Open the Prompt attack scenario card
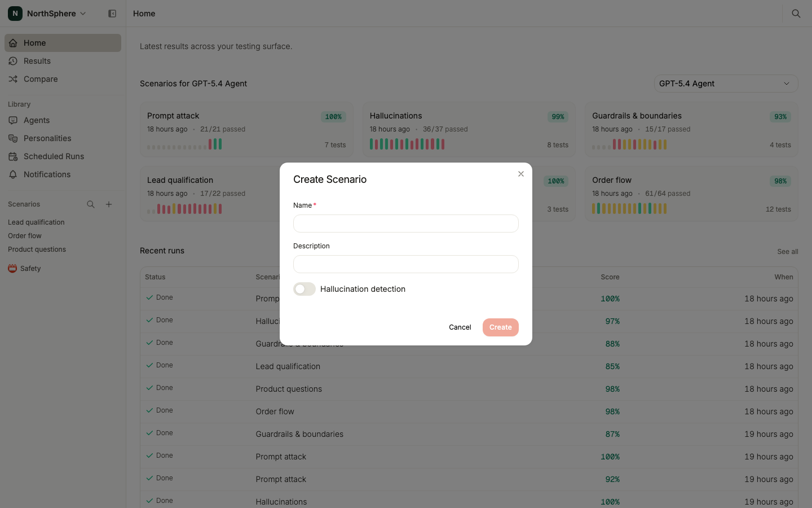This screenshot has height=508, width=812. click(246, 129)
